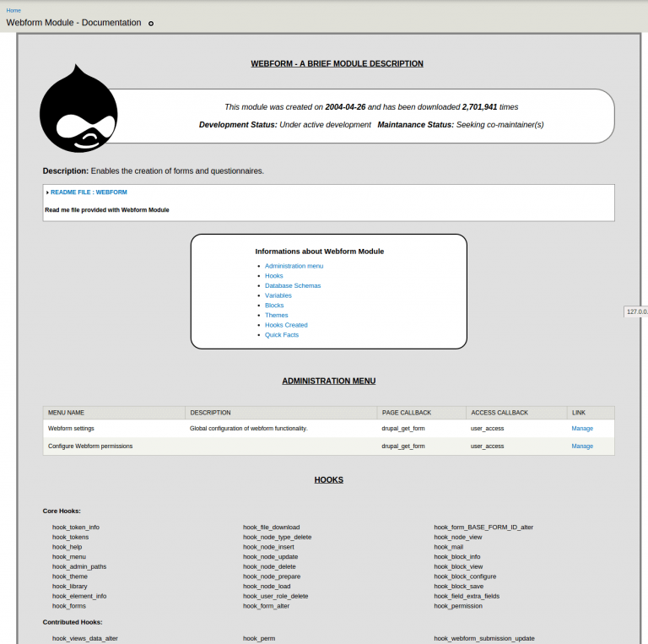Click the hook_library entry
The width and height of the screenshot is (648, 644).
tap(70, 586)
